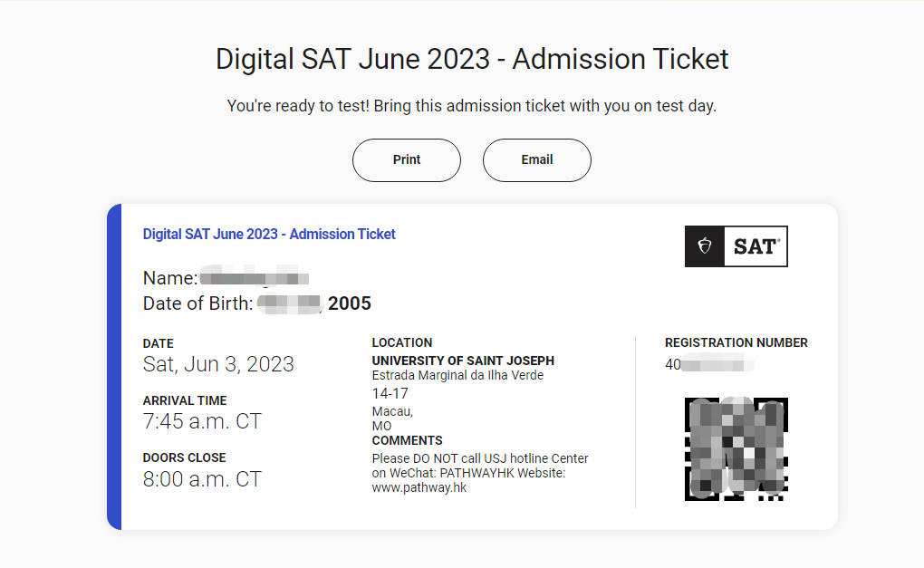Click the Print button
Screen dimensions: 924x568
coord(407,160)
